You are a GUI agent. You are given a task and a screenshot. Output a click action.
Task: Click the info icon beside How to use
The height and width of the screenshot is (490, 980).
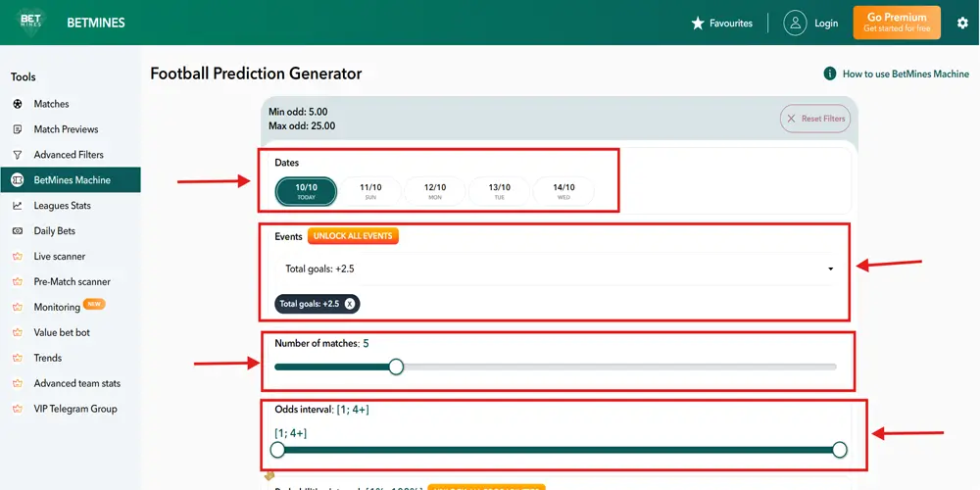click(x=829, y=73)
